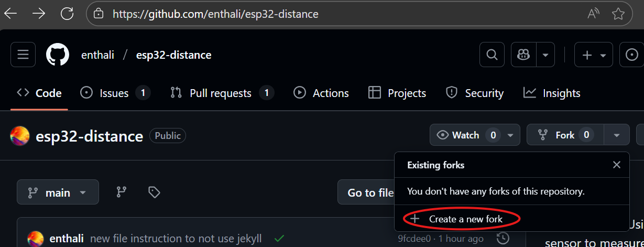644x247 pixels.
Task: Open the Pull requests tab
Action: pos(222,93)
